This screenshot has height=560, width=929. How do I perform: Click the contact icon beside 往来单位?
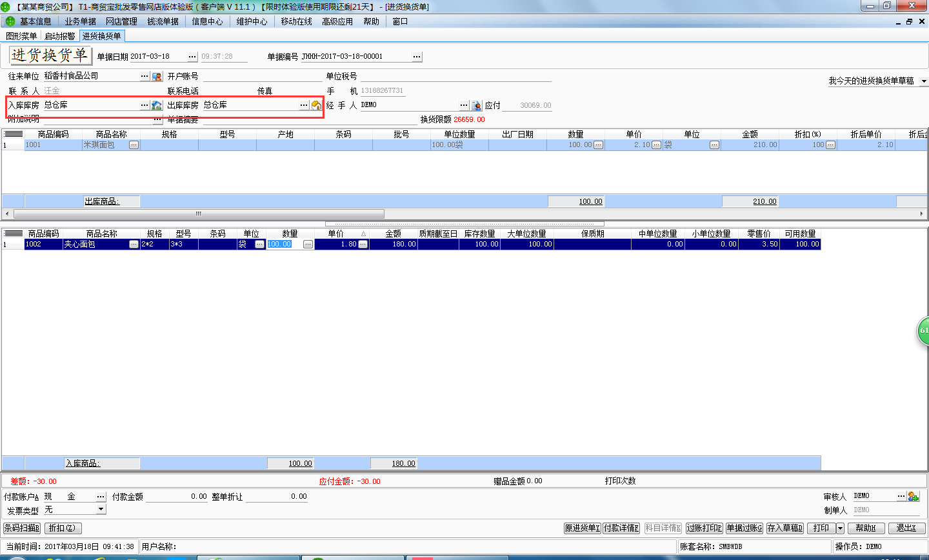coord(157,77)
